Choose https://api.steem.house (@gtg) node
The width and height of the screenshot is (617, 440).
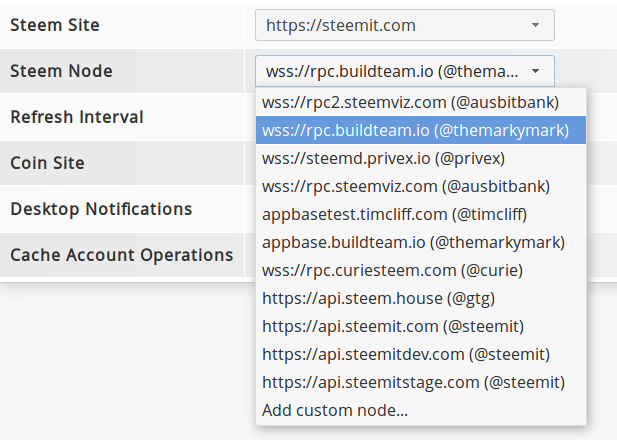point(421,298)
